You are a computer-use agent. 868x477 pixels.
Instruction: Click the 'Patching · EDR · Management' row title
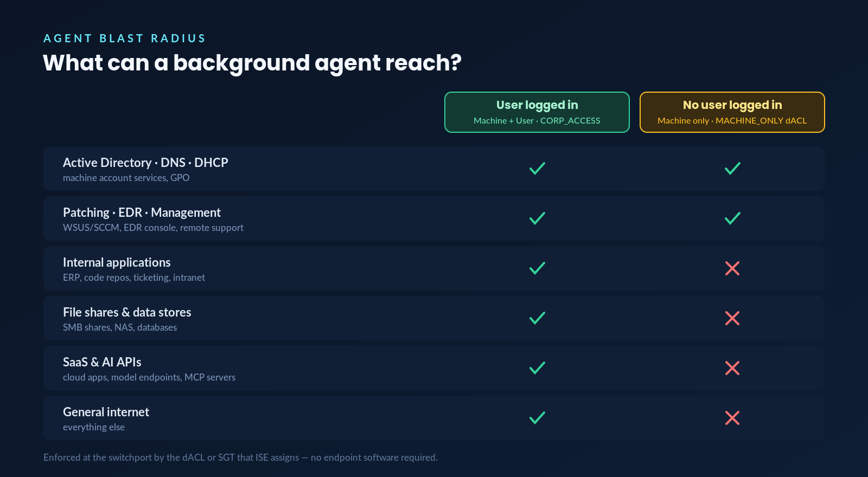coord(142,212)
